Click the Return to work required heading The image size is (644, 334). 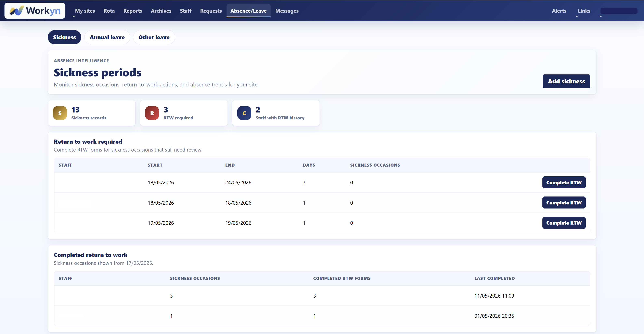pos(88,142)
